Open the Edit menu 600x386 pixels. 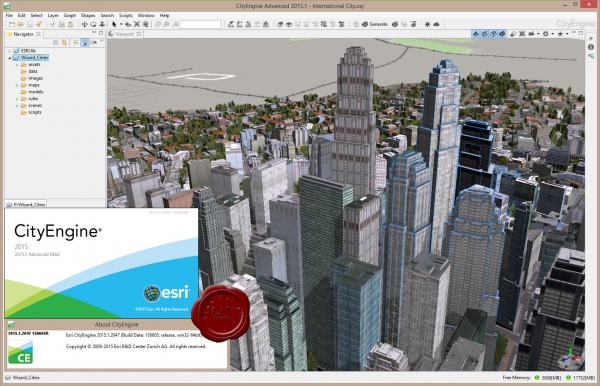(21, 15)
